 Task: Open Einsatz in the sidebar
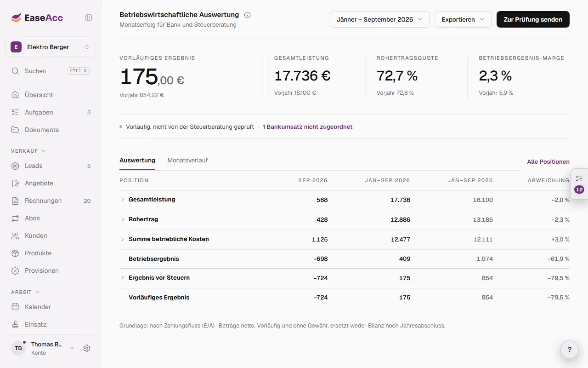tap(51, 324)
